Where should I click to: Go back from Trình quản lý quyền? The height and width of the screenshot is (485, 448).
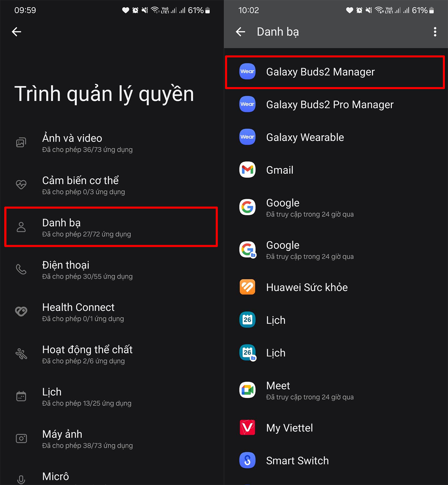pos(16,32)
